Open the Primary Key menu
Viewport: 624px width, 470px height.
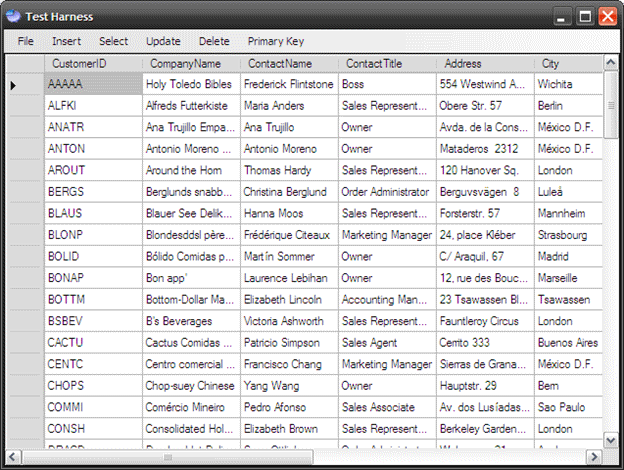pyautogui.click(x=276, y=41)
